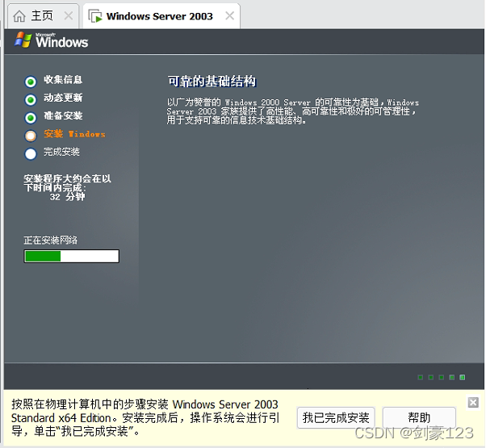
Task: Select the 收集信息 step indicator
Action: point(31,82)
